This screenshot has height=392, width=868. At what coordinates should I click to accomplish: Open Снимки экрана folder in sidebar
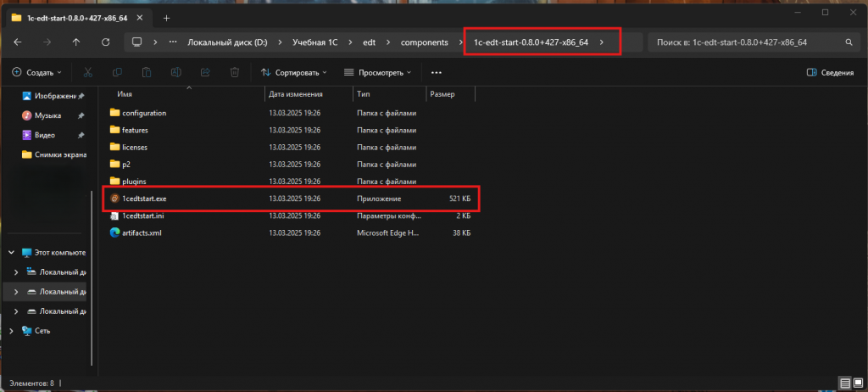[x=53, y=154]
